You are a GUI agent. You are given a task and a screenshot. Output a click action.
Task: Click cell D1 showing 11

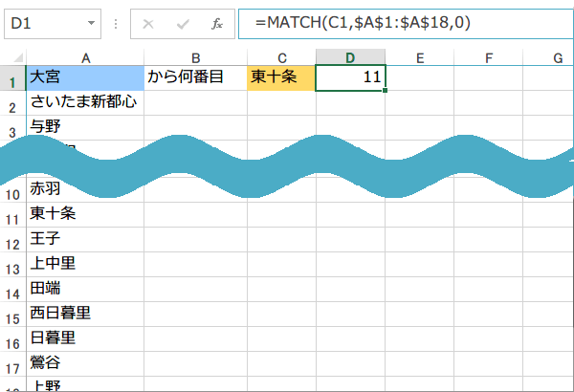pos(350,78)
